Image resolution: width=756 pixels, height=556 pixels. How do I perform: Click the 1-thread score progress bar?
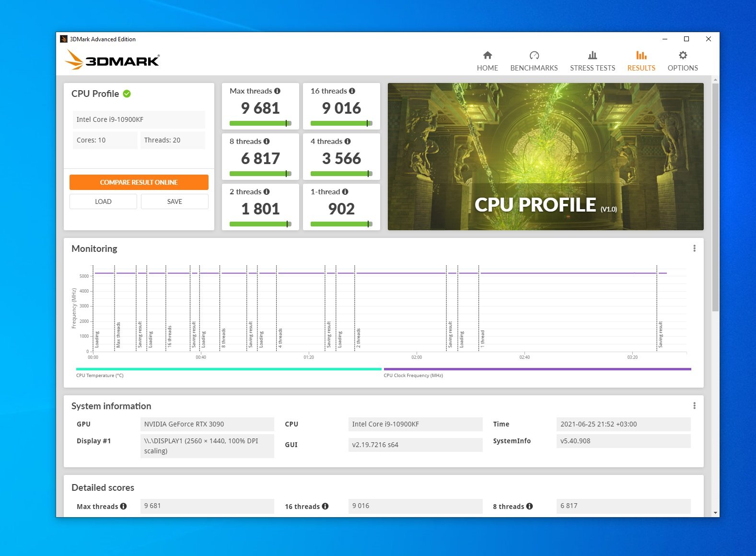tap(341, 224)
